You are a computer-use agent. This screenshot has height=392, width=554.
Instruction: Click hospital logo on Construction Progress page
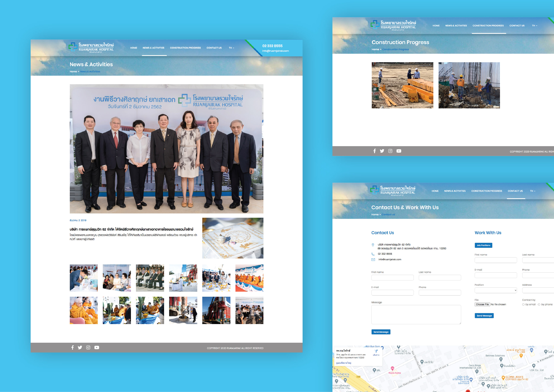[393, 25]
